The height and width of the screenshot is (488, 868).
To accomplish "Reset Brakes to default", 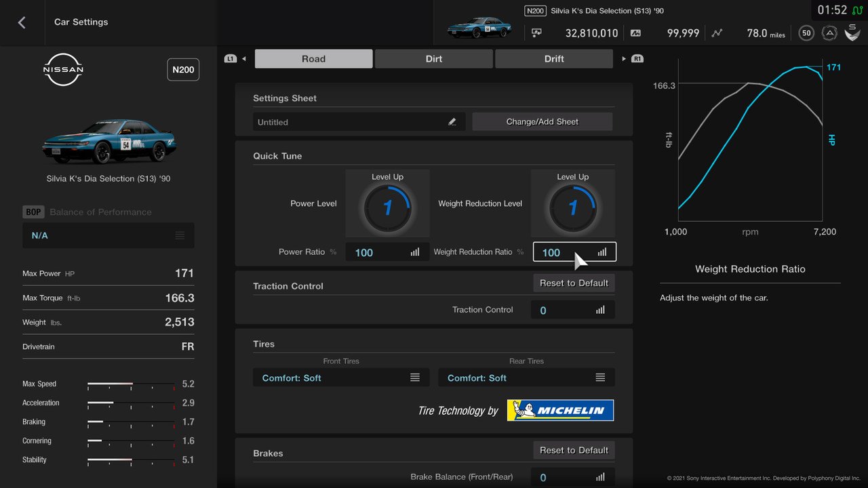I will tap(574, 450).
